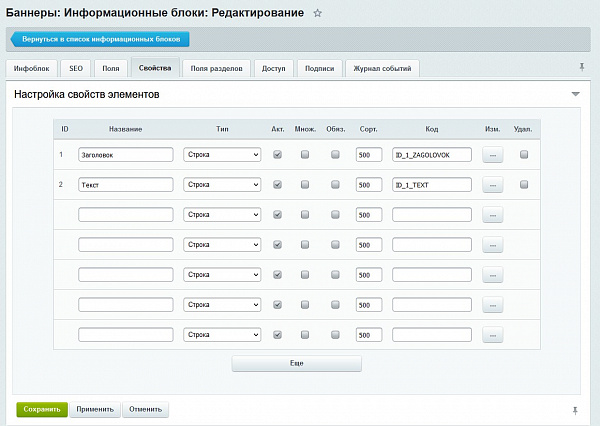
Task: Click code field containing ID_1_ZAGOLOVOK
Action: click(432, 155)
